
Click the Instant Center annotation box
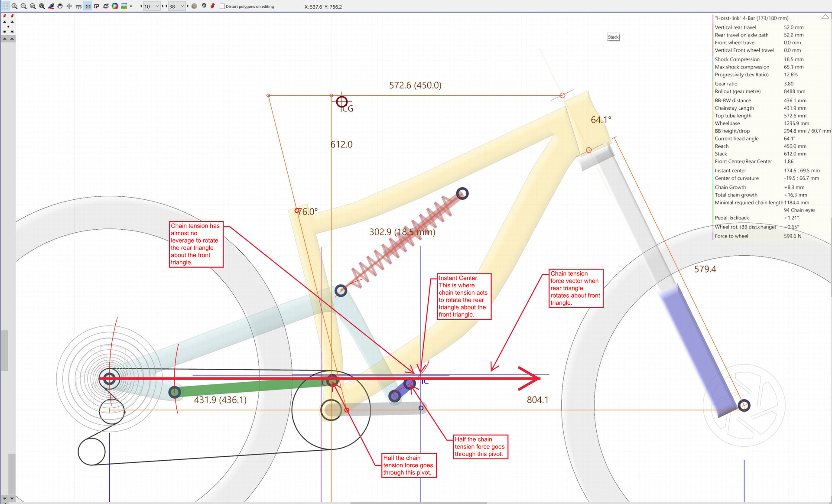click(x=464, y=296)
